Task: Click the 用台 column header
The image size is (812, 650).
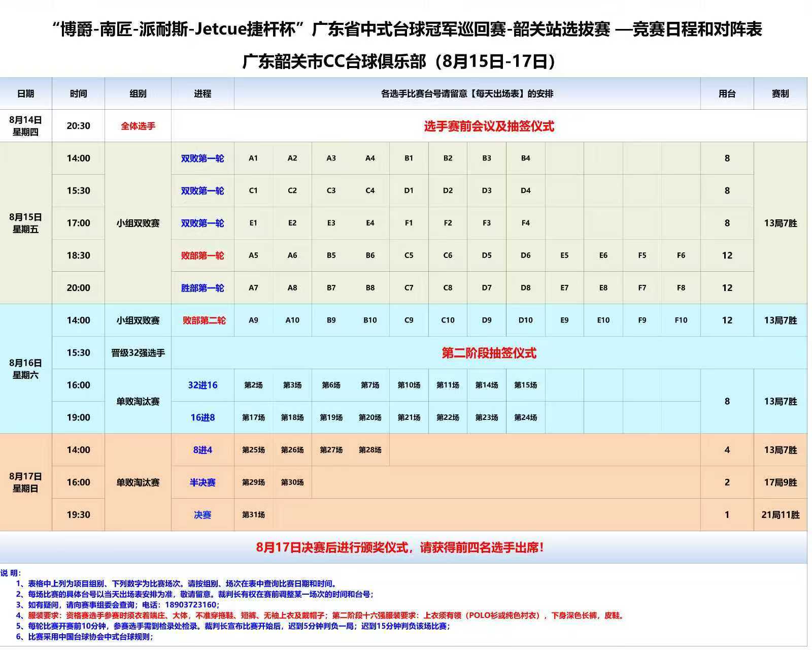Action: [x=727, y=93]
